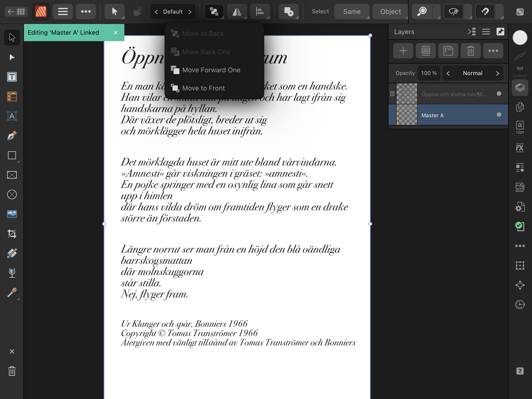The image size is (532, 399).
Task: Select previous blend mode arrow
Action: (448, 73)
